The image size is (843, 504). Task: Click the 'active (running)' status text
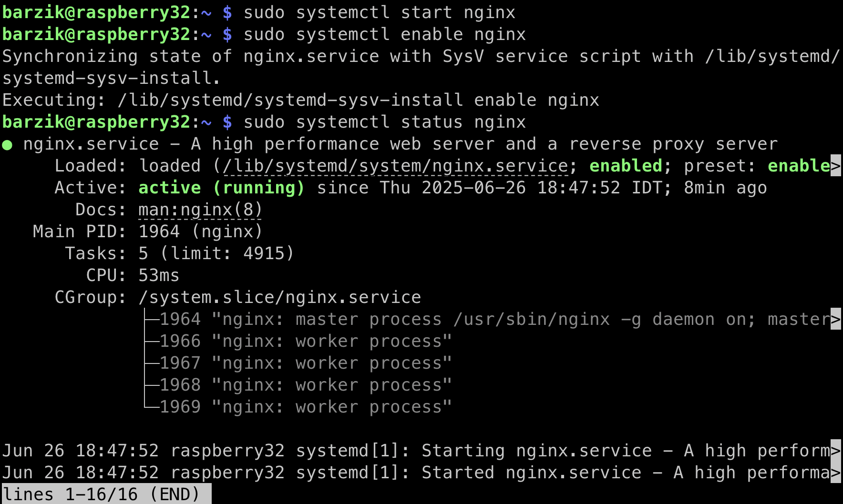click(221, 188)
